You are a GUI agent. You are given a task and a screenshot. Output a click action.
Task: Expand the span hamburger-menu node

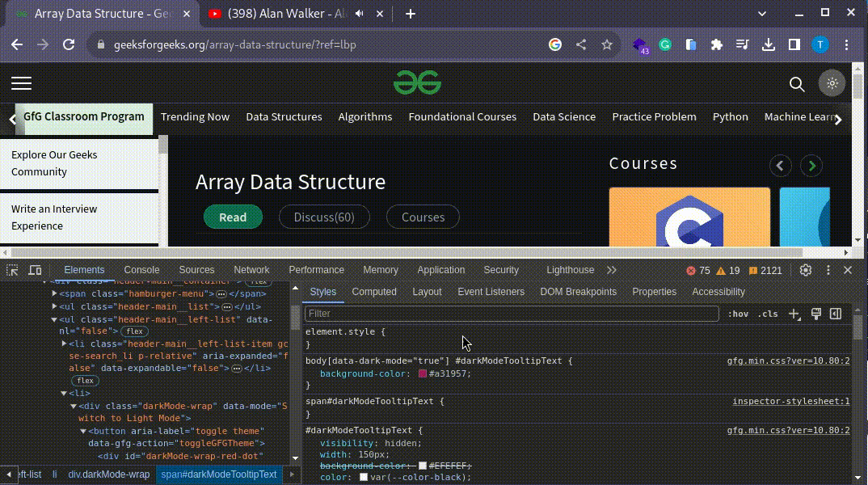(55, 293)
